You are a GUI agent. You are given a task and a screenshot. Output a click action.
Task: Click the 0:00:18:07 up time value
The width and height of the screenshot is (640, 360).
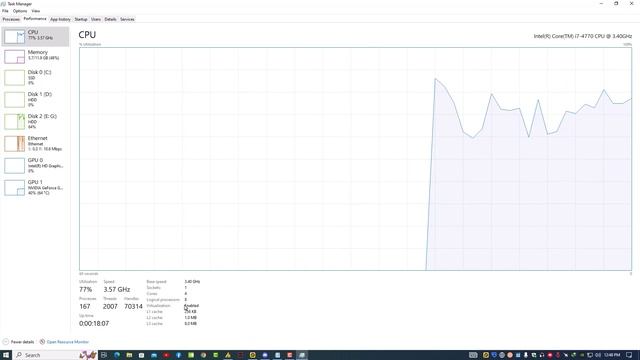tap(94, 323)
